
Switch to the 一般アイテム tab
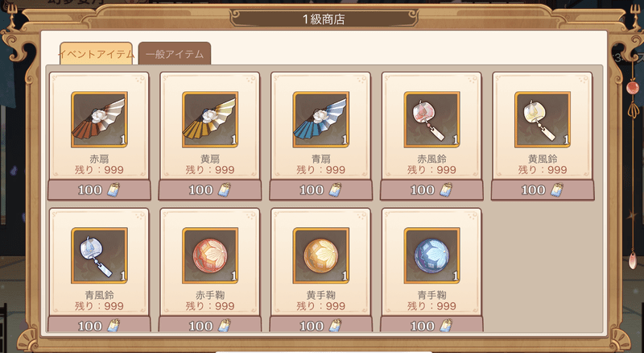click(175, 53)
